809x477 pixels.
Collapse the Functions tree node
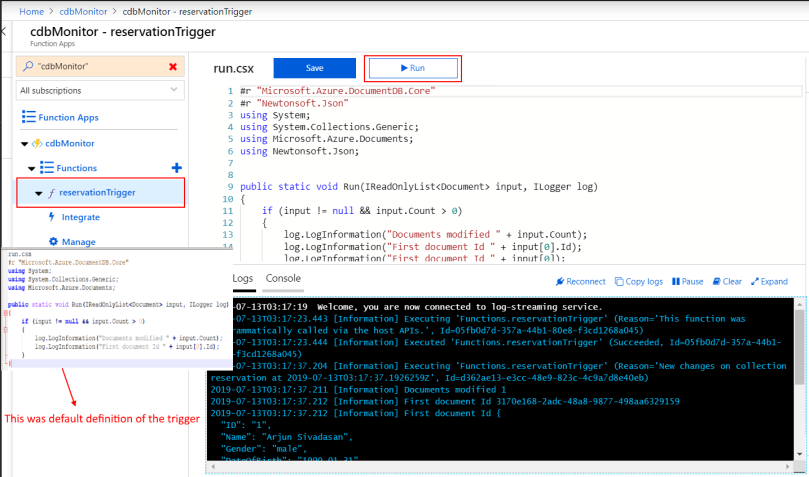(x=31, y=169)
